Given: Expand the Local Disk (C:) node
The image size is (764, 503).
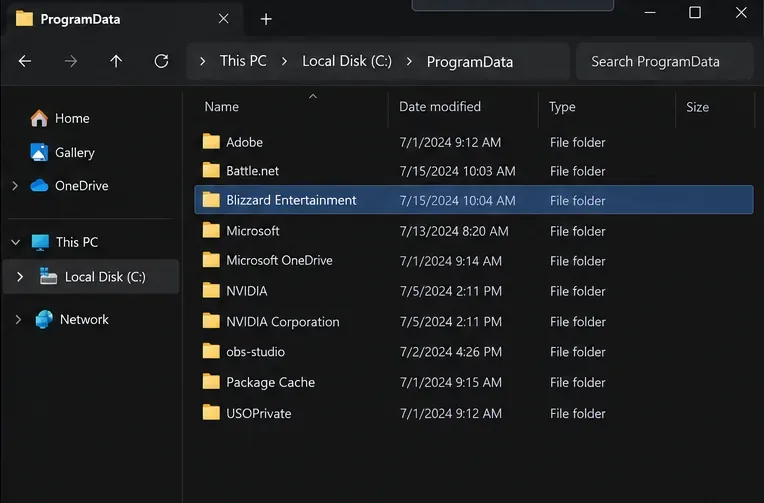Looking at the screenshot, I should pyautogui.click(x=20, y=277).
